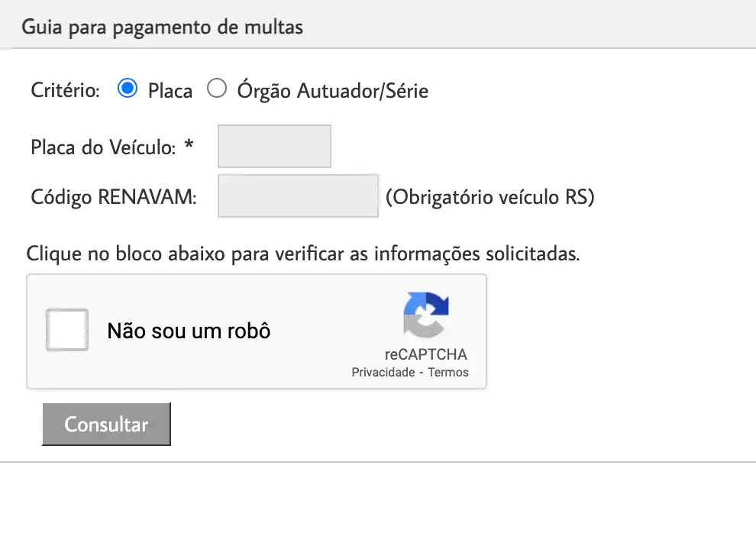756x533 pixels.
Task: Click the Guia para pagamento de multas header
Action: coord(162,27)
